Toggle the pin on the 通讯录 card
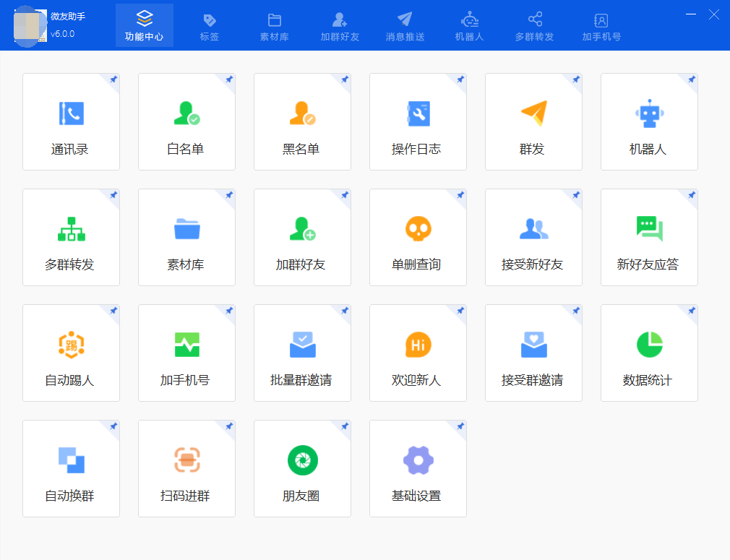 (113, 79)
